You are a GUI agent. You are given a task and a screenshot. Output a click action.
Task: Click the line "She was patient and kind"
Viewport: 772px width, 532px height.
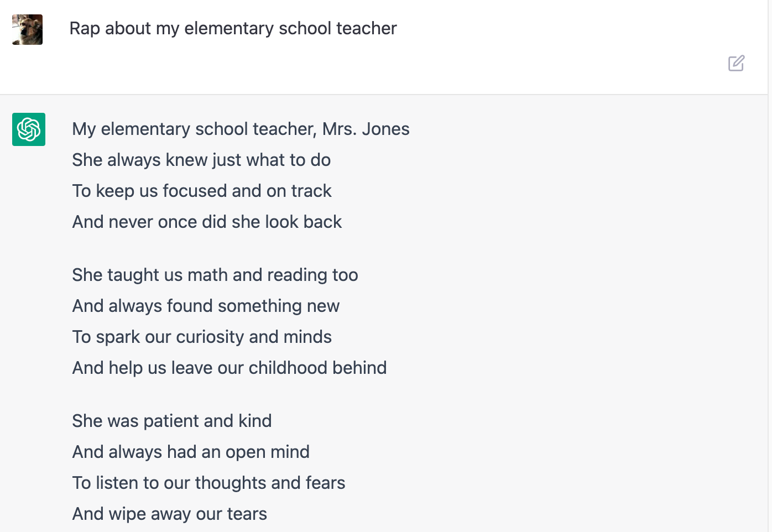point(172,421)
